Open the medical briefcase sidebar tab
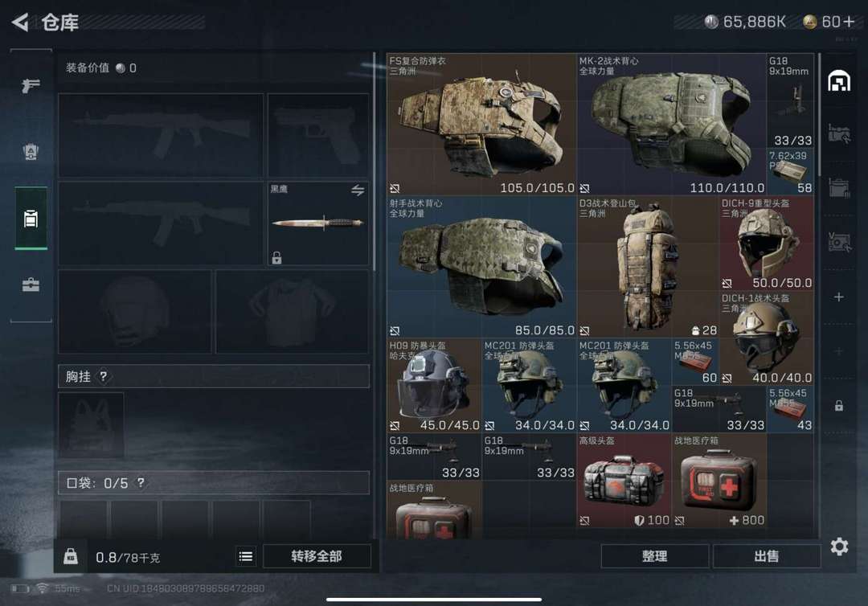This screenshot has width=868, height=606. (x=31, y=285)
